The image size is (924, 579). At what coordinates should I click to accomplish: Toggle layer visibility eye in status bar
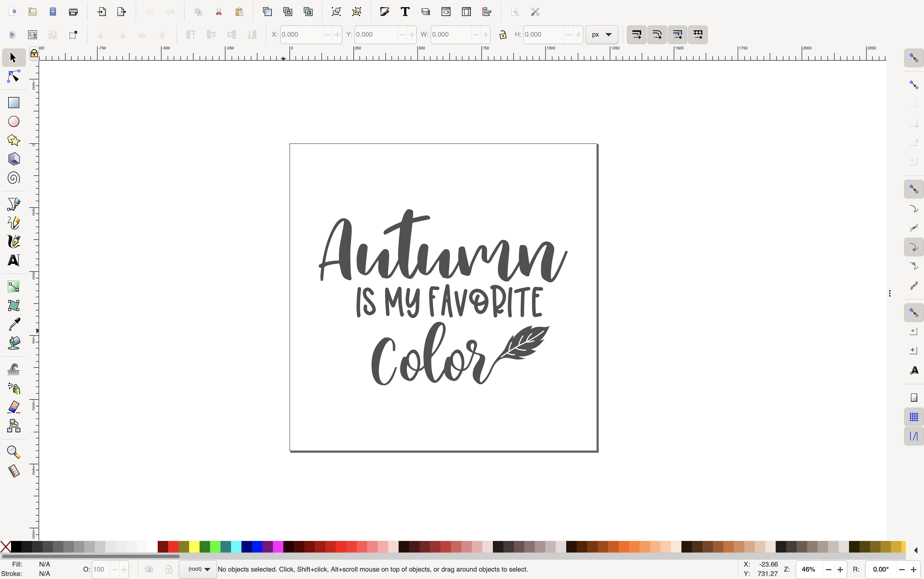(149, 569)
